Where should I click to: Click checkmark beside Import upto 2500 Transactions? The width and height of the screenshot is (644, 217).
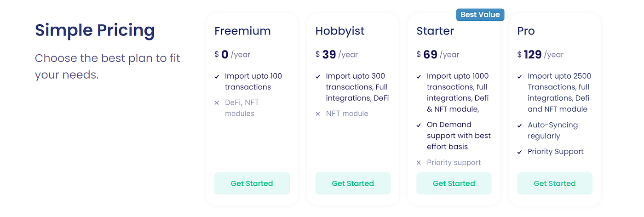click(519, 77)
